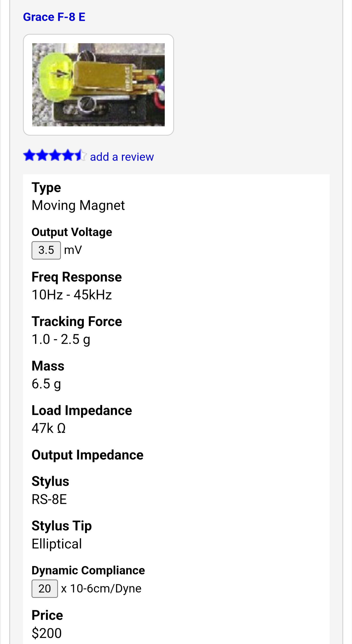Image resolution: width=352 pixels, height=644 pixels.
Task: Click the 10Hz - 45kHz frequency response text
Action: coord(71,295)
